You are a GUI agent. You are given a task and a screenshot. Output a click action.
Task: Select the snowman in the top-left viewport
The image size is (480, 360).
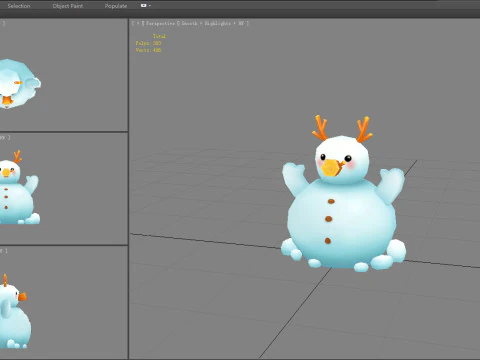pos(18,83)
